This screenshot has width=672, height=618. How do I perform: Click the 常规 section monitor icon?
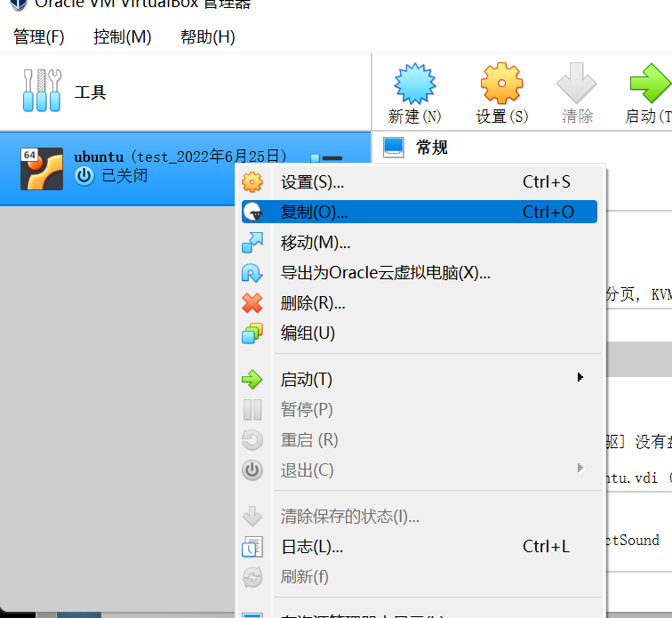coord(394,147)
